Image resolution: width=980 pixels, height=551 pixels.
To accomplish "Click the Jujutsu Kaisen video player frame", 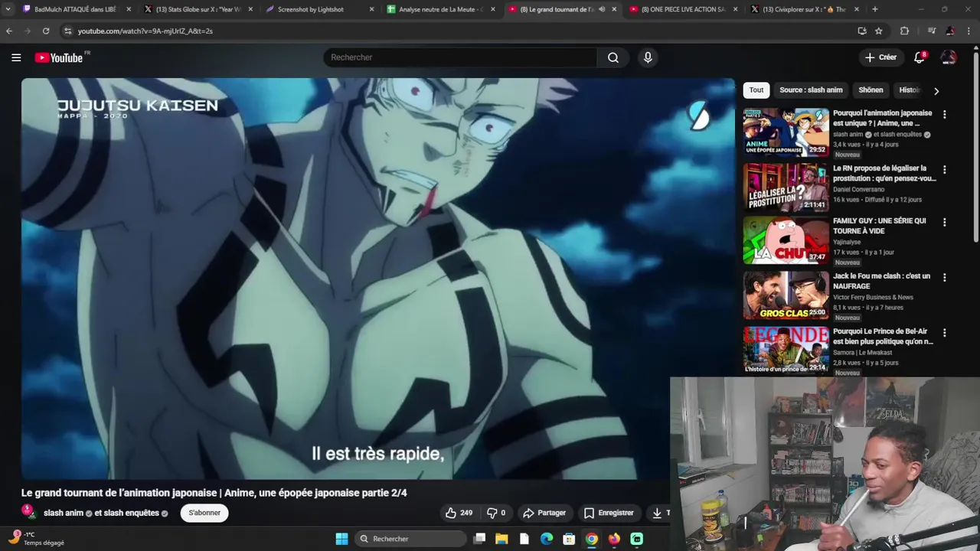I will (x=377, y=279).
